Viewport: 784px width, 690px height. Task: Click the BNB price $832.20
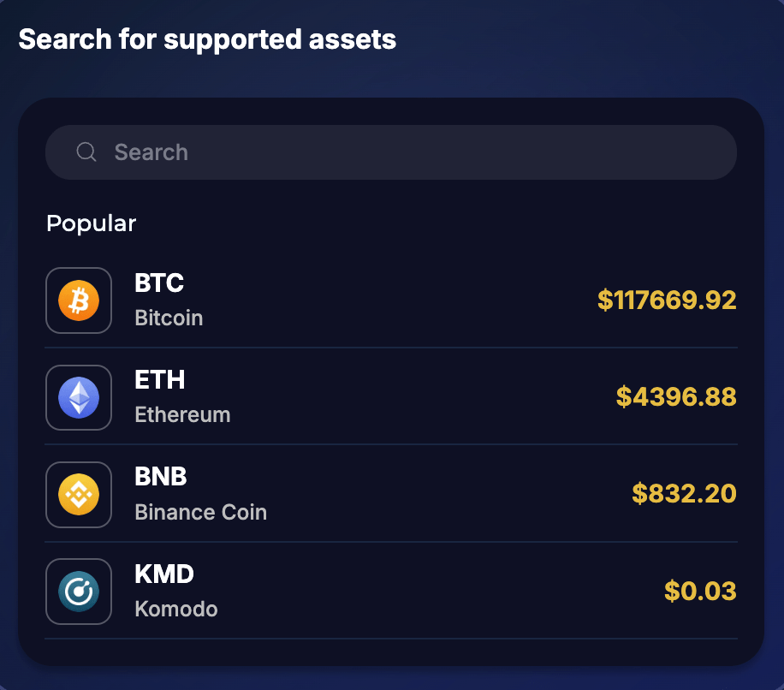[684, 494]
